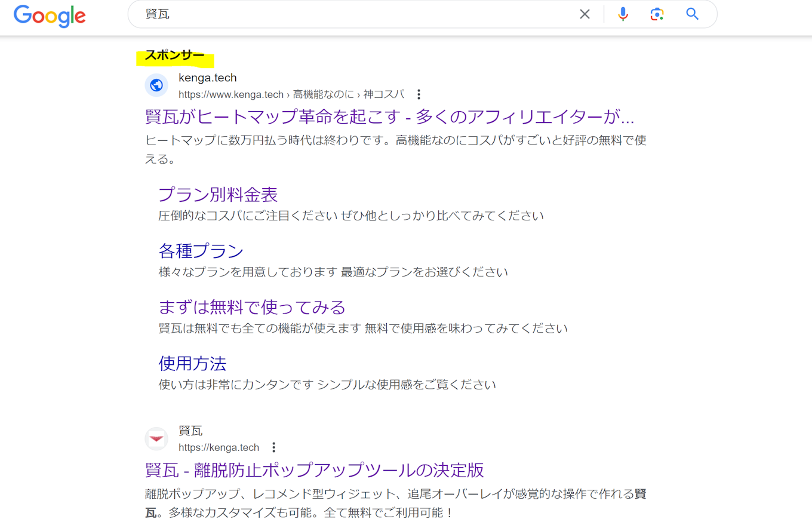Viewport: 812px width, 525px height.
Task: Clear the search box with X icon
Action: (585, 14)
